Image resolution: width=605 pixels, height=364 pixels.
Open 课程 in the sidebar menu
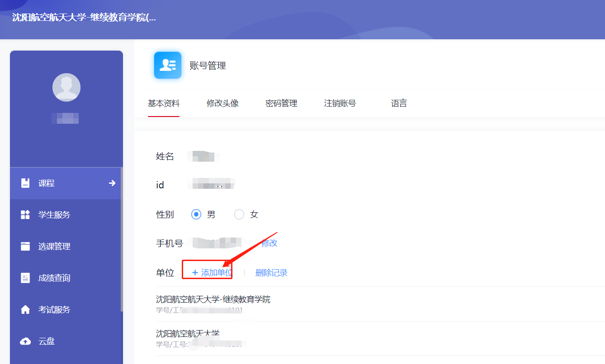(66, 183)
